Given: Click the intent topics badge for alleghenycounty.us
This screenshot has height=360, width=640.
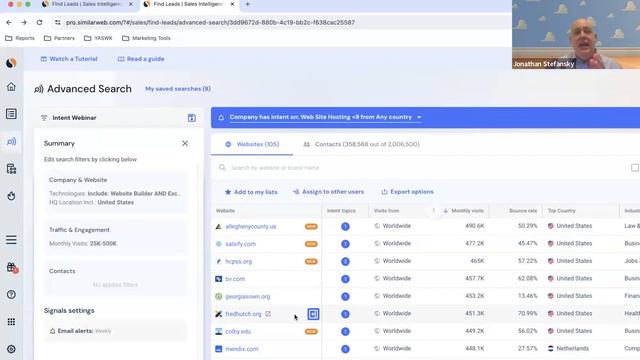Looking at the screenshot, I should pyautogui.click(x=345, y=226).
